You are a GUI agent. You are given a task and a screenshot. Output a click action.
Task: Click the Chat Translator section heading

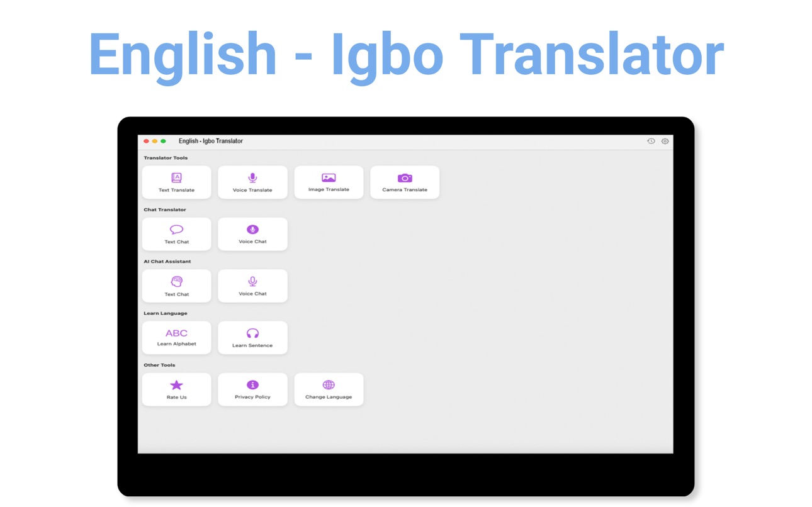(x=165, y=209)
